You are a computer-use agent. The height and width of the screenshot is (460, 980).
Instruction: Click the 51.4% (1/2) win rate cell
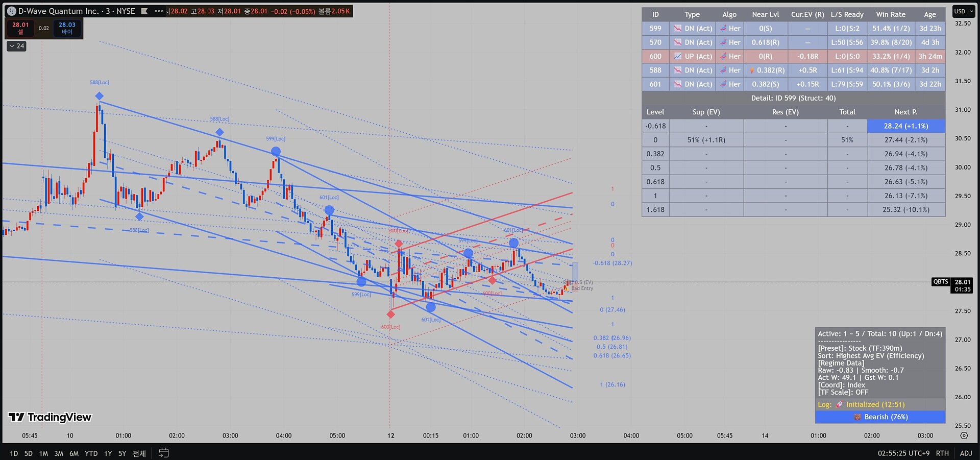pos(891,29)
